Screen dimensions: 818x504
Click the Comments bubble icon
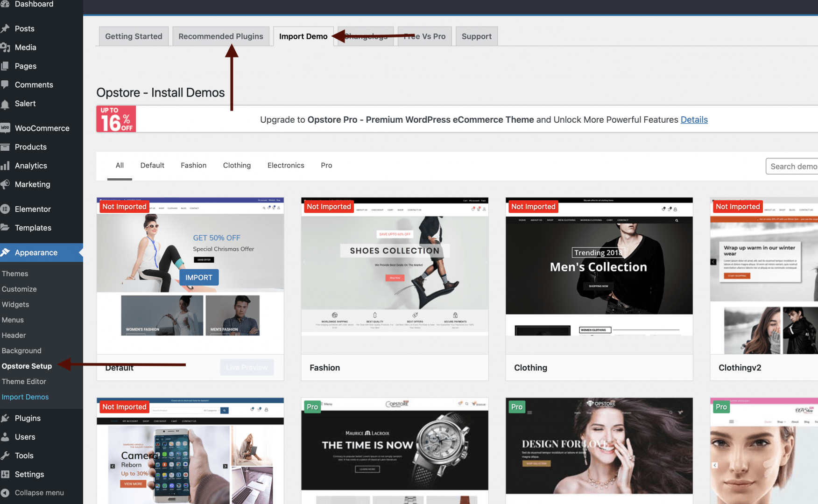5,84
